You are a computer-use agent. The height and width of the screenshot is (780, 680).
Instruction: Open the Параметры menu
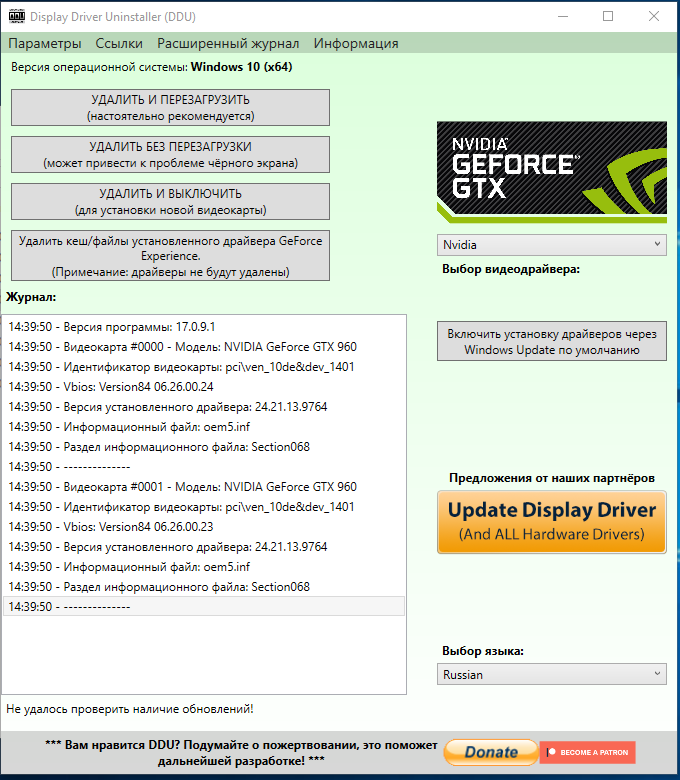45,44
